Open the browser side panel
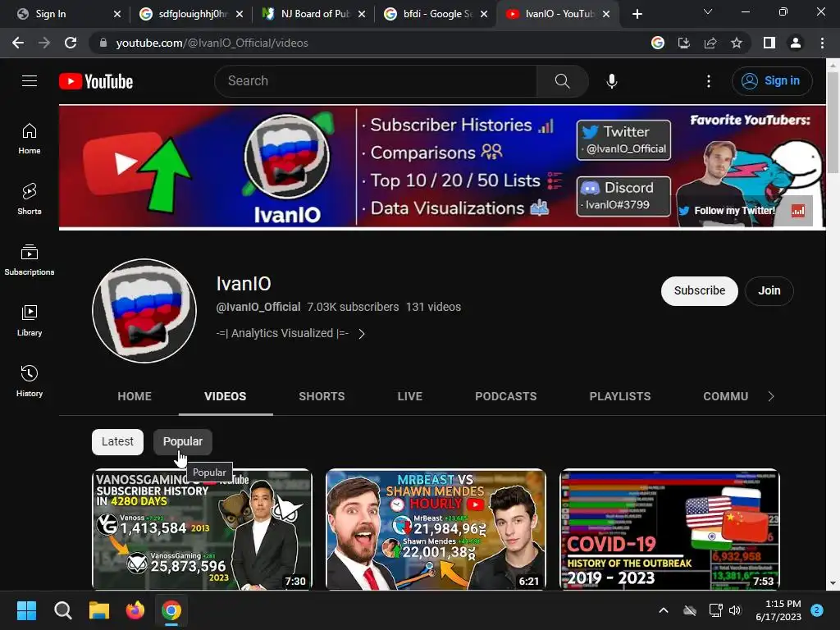This screenshot has height=630, width=840. pos(769,43)
